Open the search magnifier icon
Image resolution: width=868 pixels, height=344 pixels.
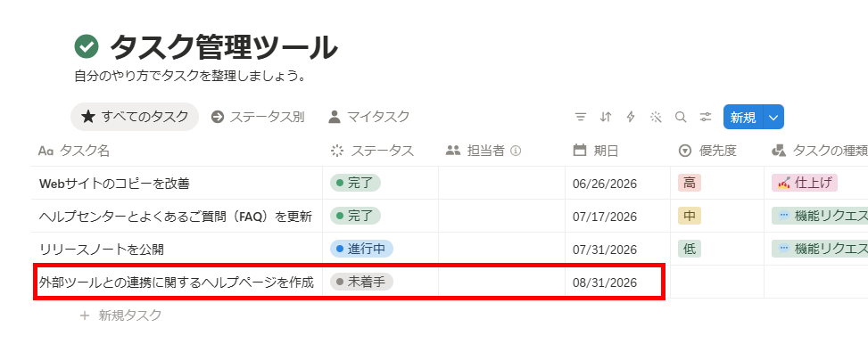click(681, 118)
